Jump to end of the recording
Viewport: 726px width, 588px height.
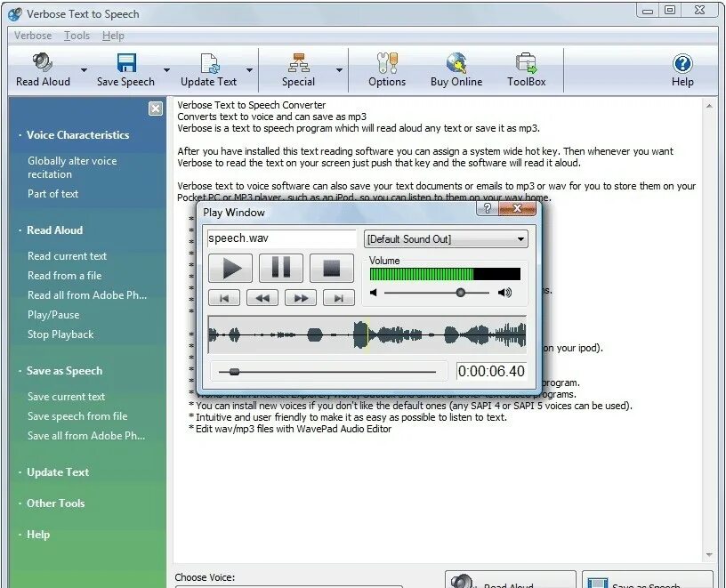[339, 298]
